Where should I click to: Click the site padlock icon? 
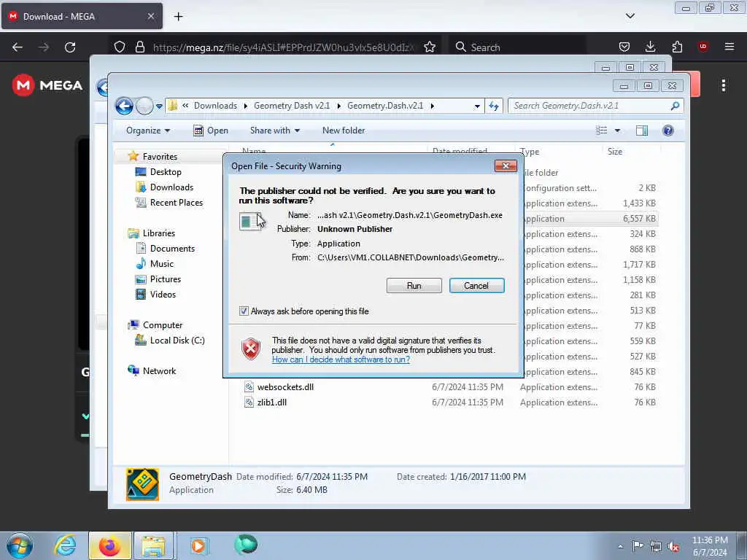coord(139,47)
